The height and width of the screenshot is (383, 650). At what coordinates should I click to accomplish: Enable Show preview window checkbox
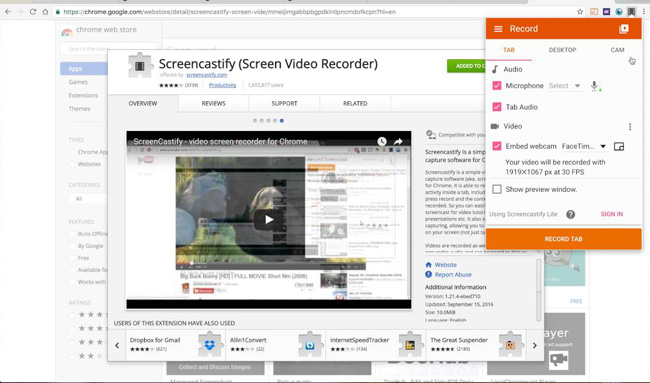(497, 189)
